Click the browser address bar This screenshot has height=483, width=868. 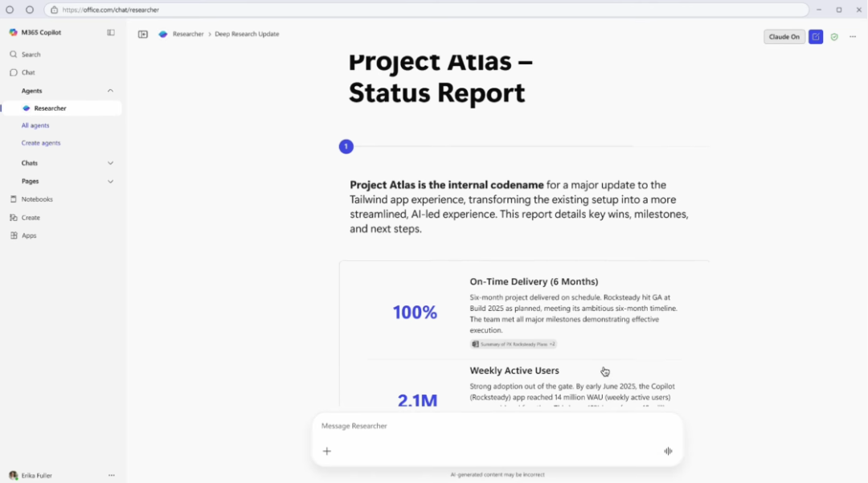point(426,10)
